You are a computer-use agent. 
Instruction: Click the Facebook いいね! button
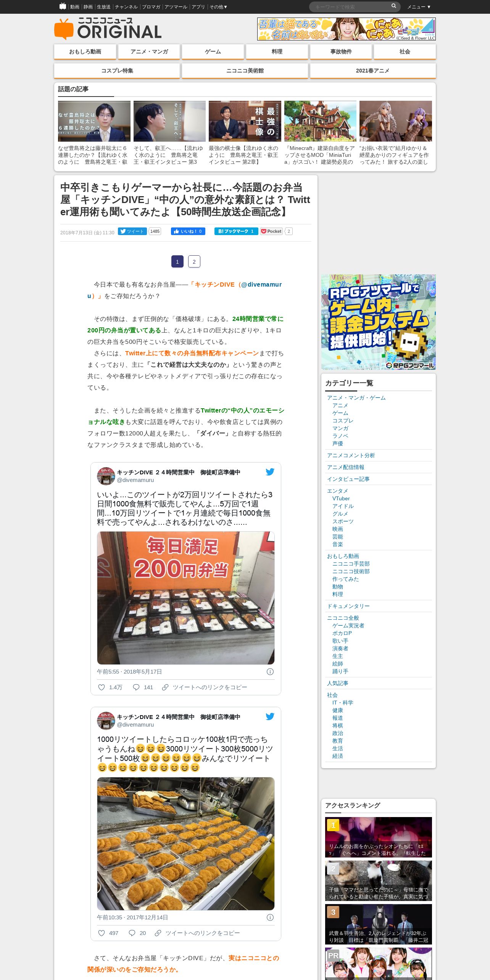[188, 231]
